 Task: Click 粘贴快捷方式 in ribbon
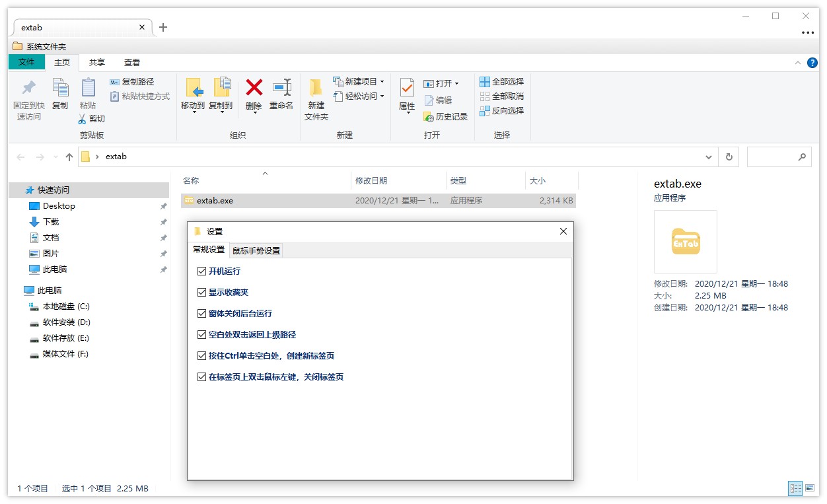point(139,96)
